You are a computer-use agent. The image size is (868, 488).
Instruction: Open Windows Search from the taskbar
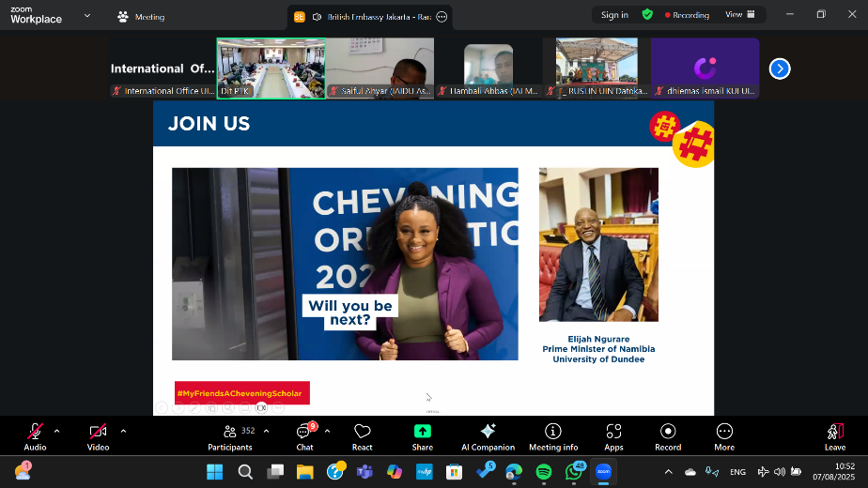pyautogui.click(x=245, y=472)
